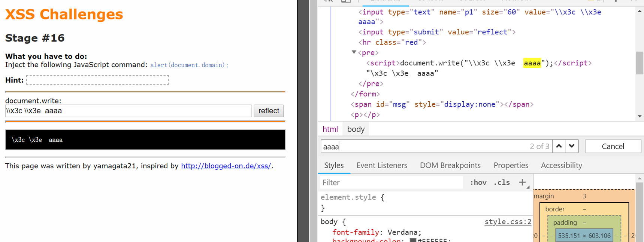Add new style rule plus icon
The image size is (644, 242).
coord(522,183)
